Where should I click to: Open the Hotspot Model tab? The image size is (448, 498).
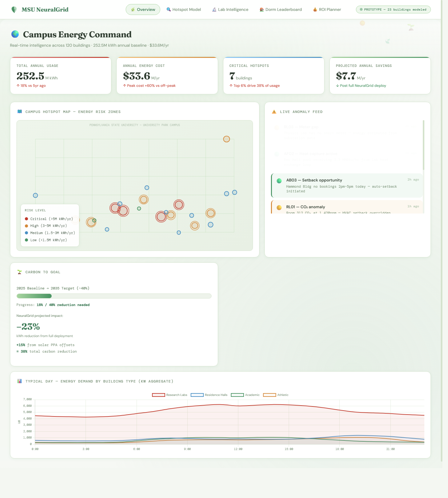click(x=184, y=10)
